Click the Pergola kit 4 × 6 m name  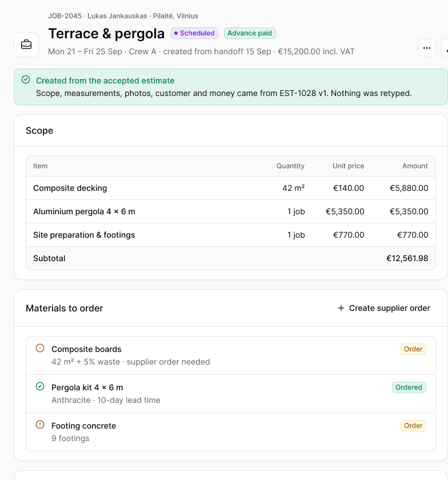coord(87,387)
